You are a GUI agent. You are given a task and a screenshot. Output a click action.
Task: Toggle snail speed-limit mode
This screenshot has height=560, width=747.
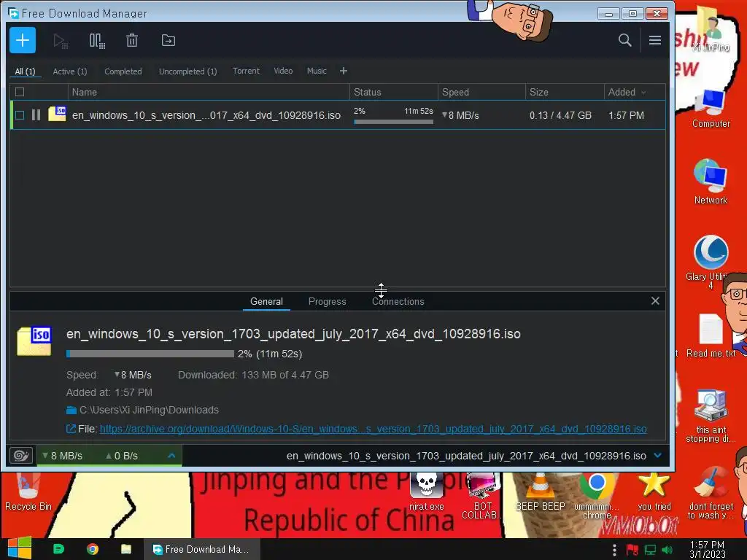(21, 456)
